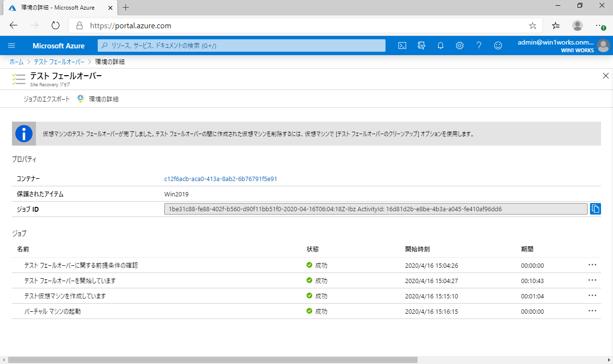This screenshot has width=613, height=364.
Task: Open more options for the prerequisites check row
Action: click(592, 265)
